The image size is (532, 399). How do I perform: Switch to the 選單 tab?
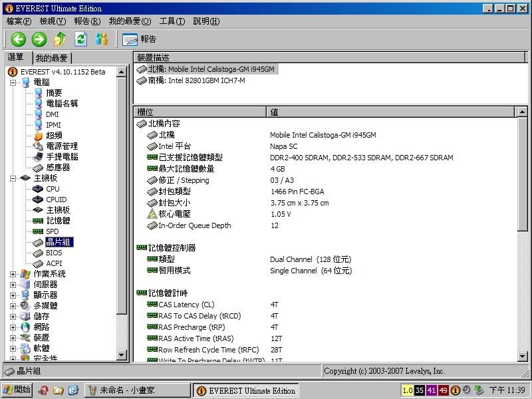[x=16, y=57]
